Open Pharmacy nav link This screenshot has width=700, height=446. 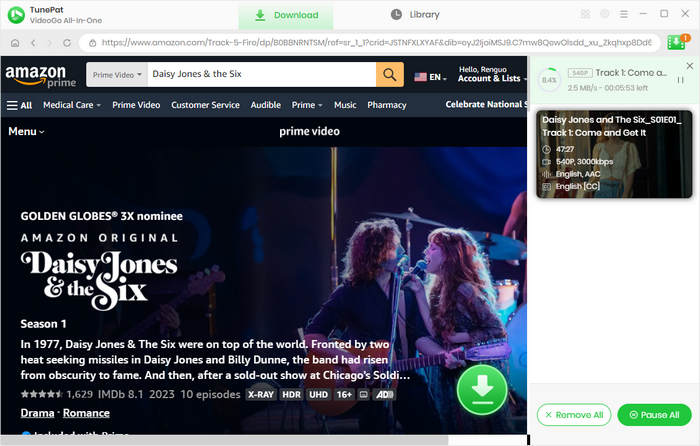[387, 105]
